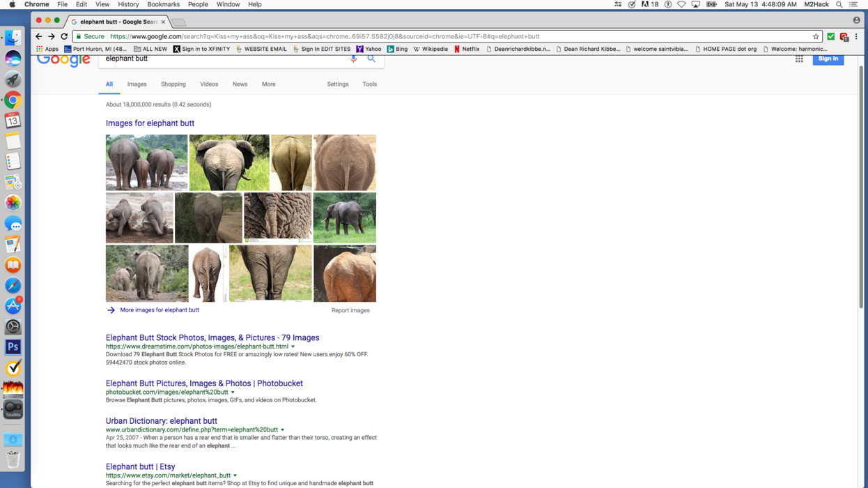Open iBooks from the Dock
This screenshot has height=488, width=868.
click(x=13, y=265)
